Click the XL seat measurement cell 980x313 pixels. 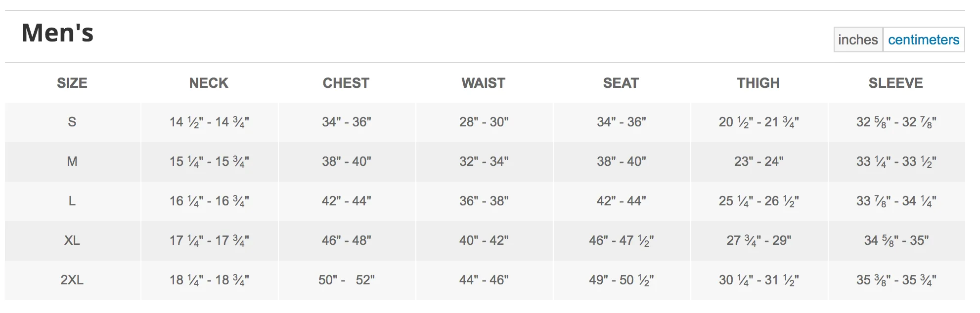622,240
